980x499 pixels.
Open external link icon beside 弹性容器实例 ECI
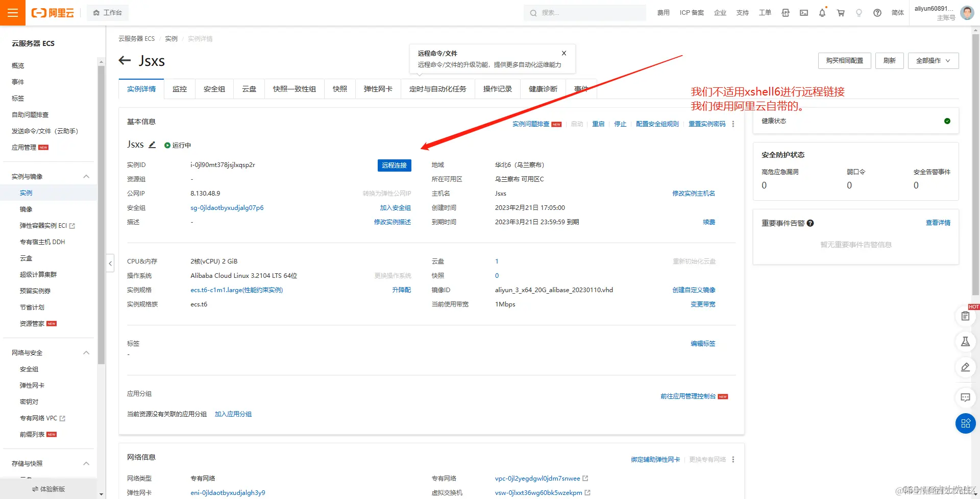pos(72,226)
